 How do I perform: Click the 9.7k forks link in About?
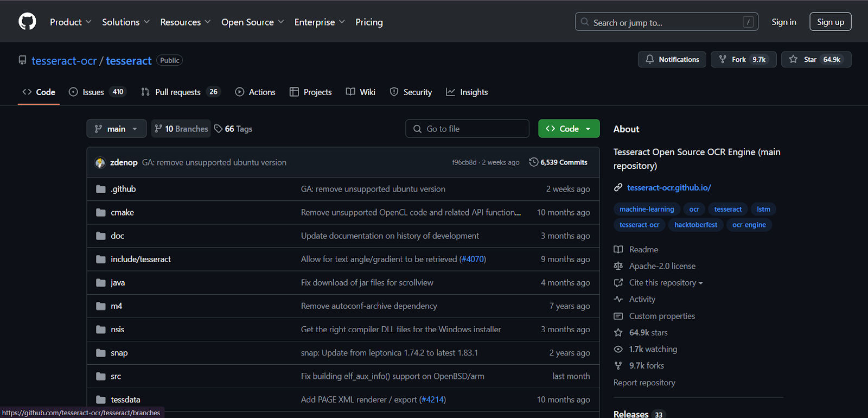click(x=646, y=366)
